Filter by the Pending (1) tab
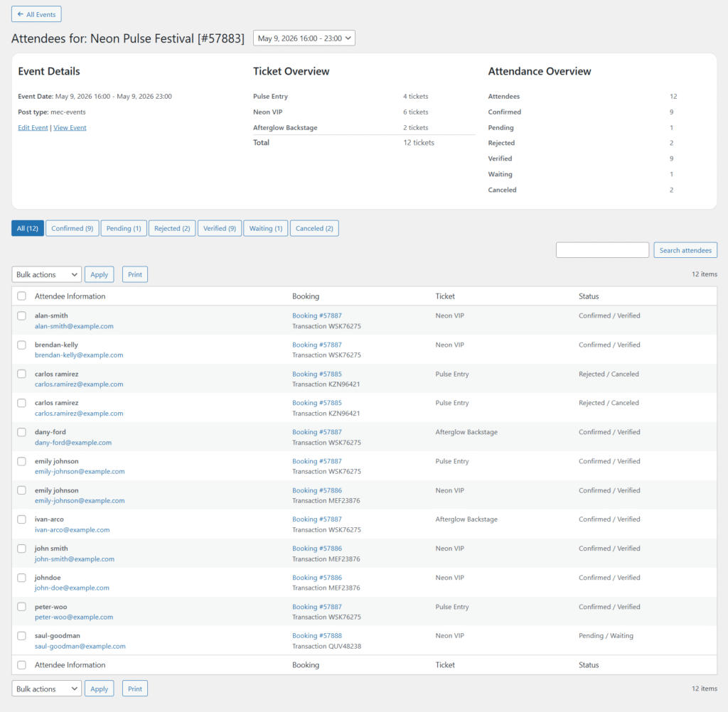Viewport: 728px width, 712px height. tap(124, 228)
